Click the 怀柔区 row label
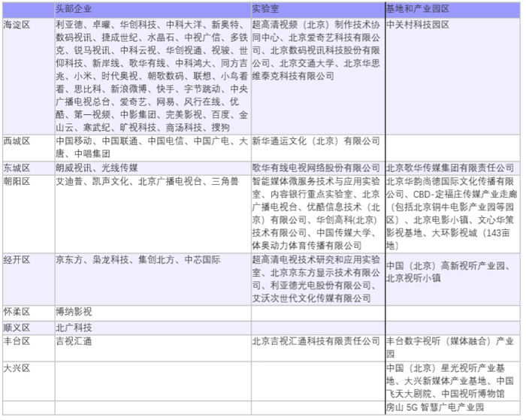 click(29, 313)
